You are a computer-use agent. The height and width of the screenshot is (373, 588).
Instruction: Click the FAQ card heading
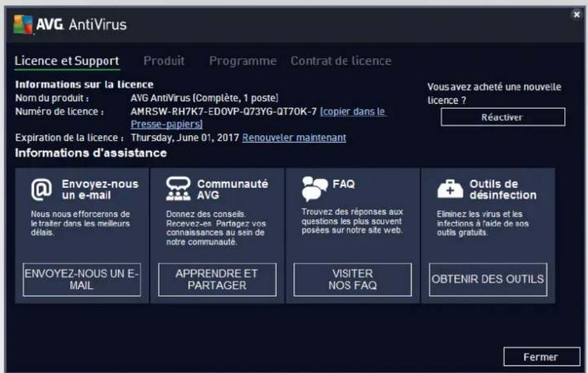(344, 184)
